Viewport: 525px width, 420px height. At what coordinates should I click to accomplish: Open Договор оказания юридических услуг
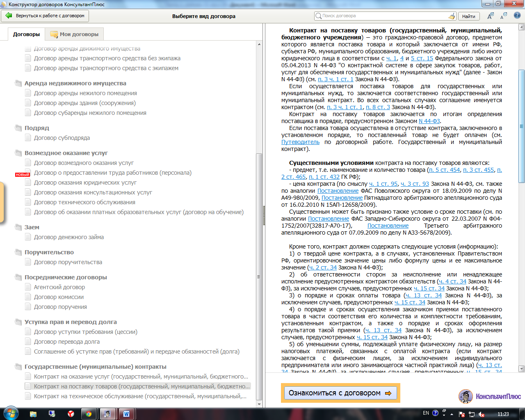click(x=85, y=183)
